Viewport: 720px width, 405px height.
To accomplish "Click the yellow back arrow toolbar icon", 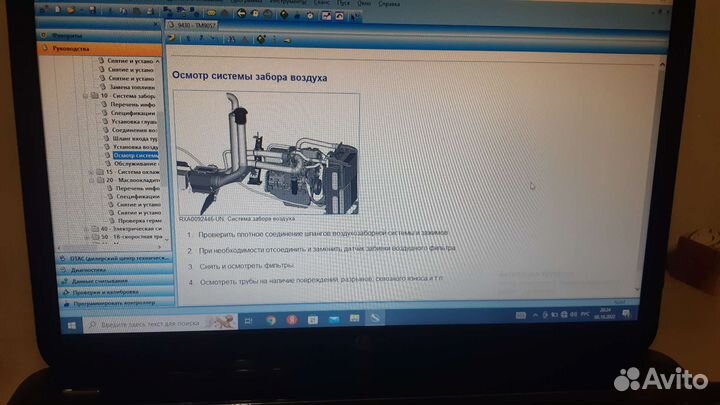I will (241, 14).
